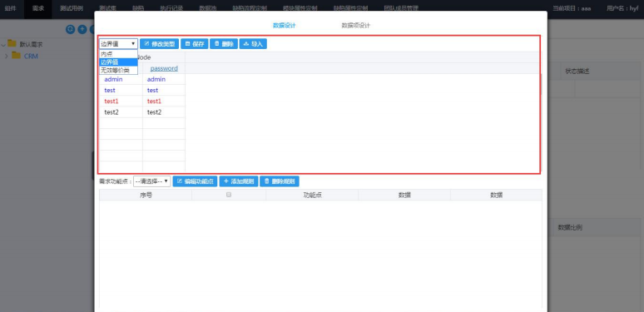Click the round refresh icon above the tree
The width and height of the screenshot is (644, 312).
tap(70, 29)
